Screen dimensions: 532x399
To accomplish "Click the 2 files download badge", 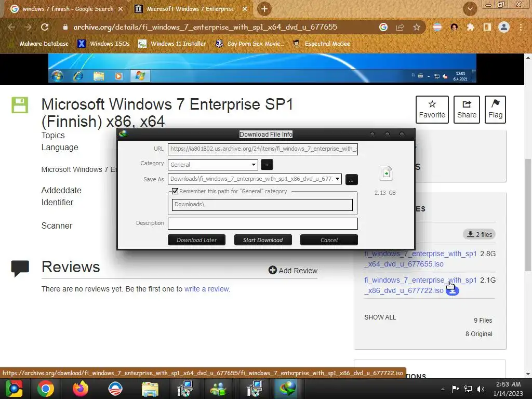I will coord(480,234).
